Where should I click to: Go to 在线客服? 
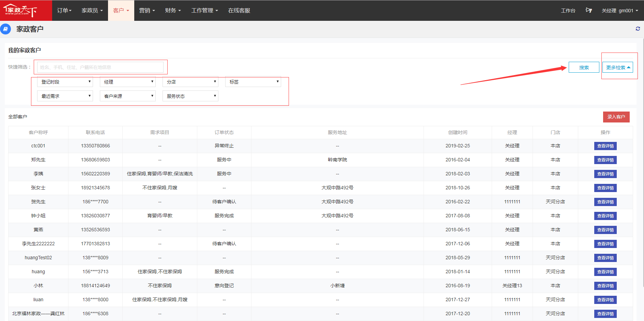point(239,11)
